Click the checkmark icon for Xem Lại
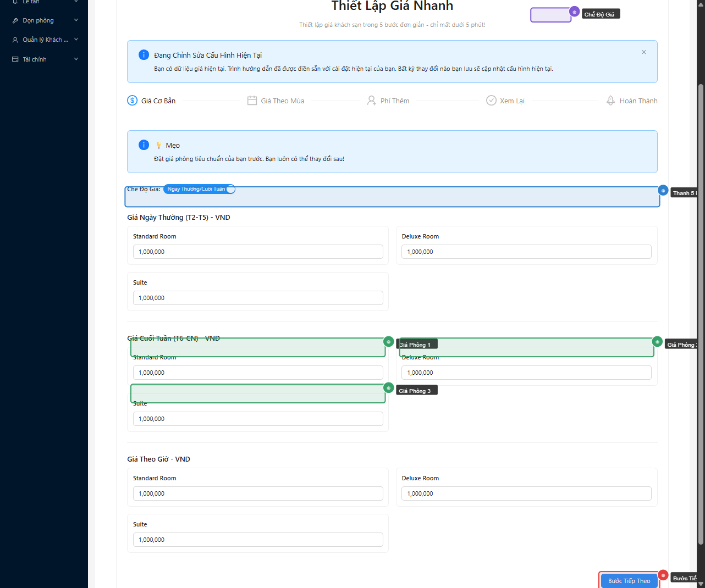The width and height of the screenshot is (705, 588). (491, 101)
